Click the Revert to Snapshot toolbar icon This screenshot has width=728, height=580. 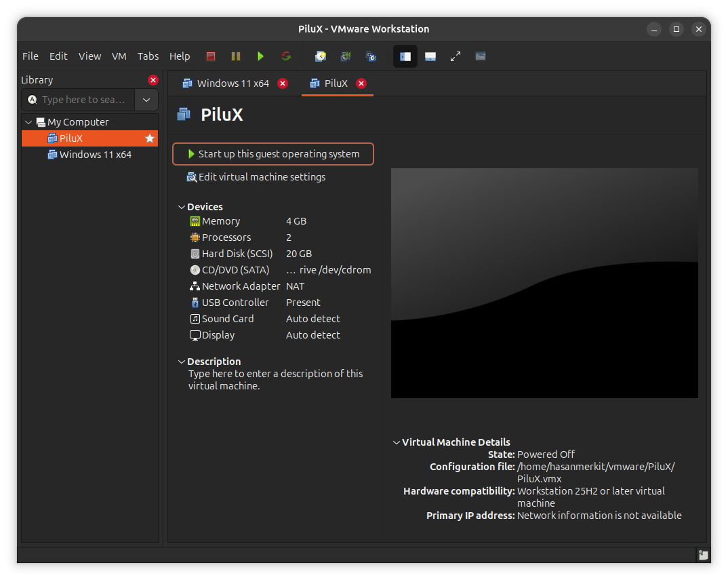[x=346, y=56]
